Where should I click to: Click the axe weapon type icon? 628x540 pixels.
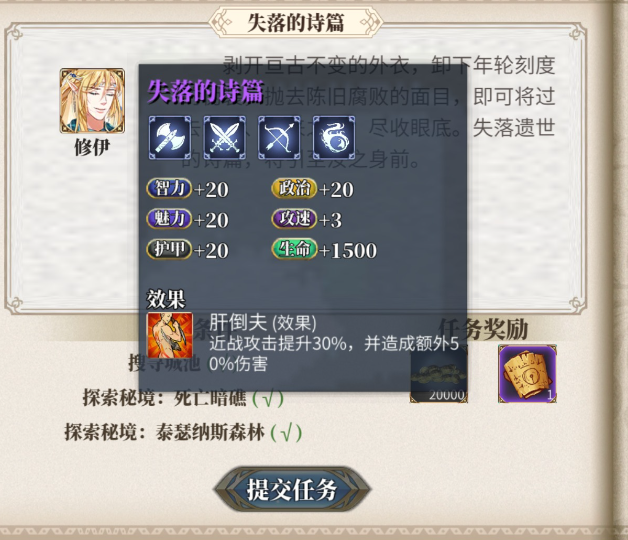(170, 137)
